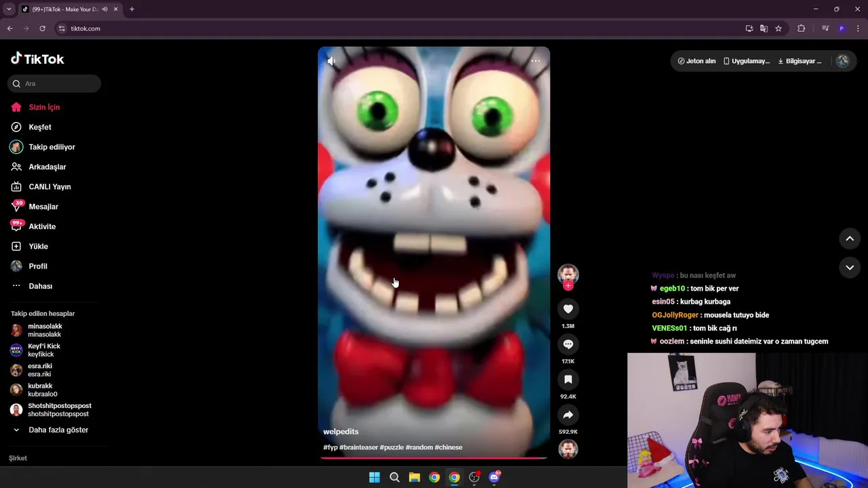The image size is (868, 488).
Task: Open minasolakk followed account
Action: 45,330
